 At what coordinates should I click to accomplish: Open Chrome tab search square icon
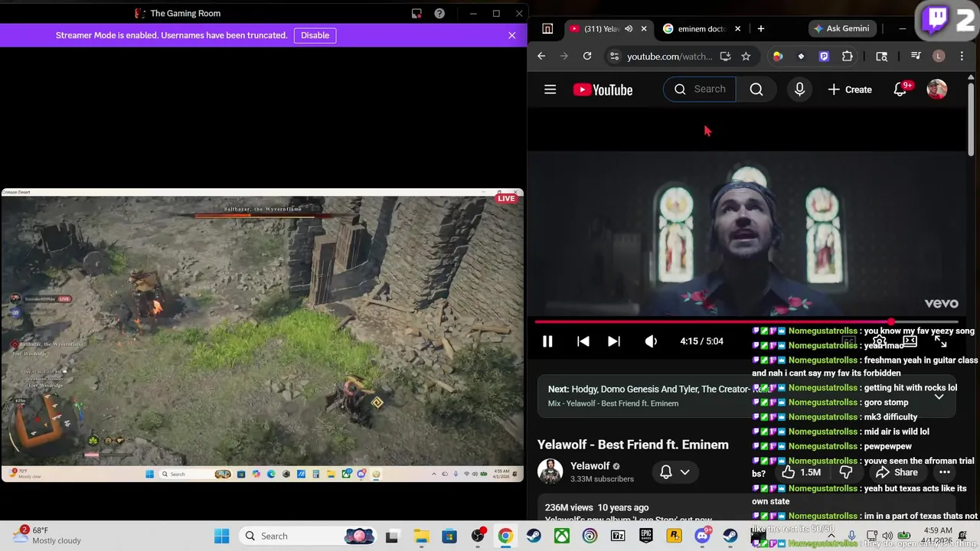(547, 29)
